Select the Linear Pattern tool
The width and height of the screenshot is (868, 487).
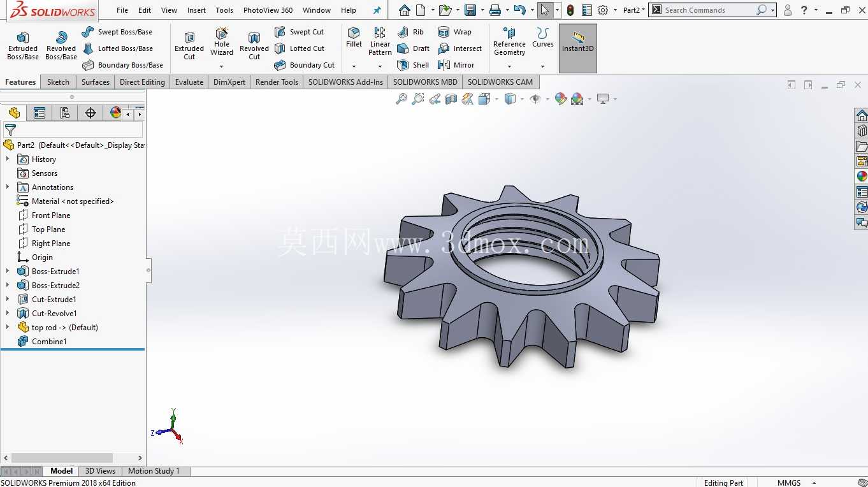380,41
